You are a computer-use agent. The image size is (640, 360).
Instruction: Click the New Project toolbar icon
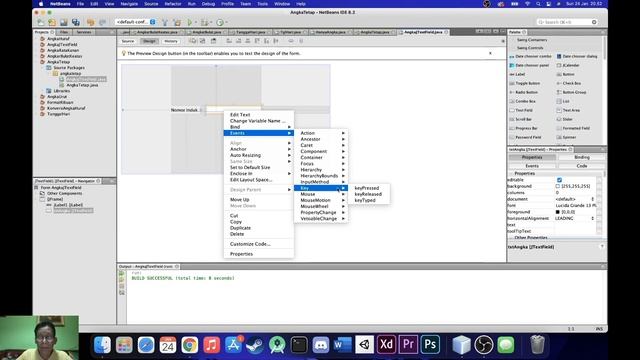(52, 22)
